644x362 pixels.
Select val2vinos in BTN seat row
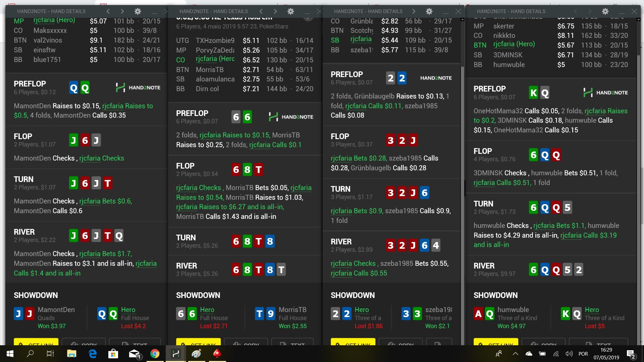click(48, 40)
